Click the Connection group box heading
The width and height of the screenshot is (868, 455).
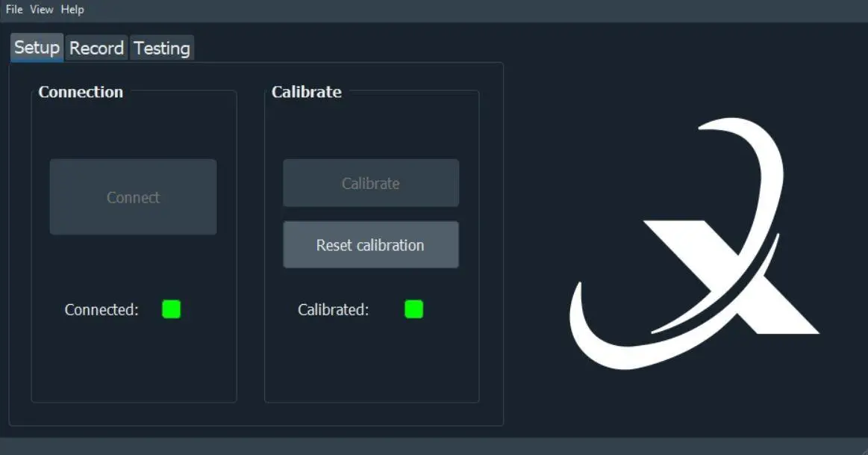tap(81, 92)
